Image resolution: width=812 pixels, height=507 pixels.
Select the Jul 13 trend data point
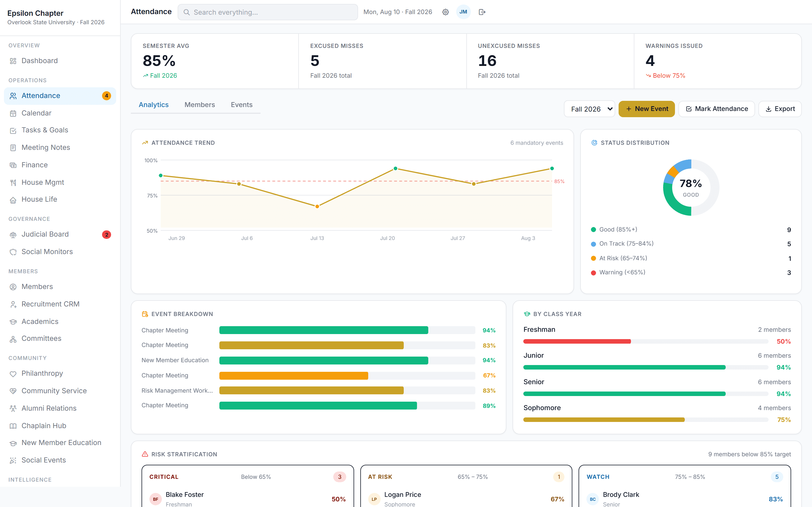point(317,206)
